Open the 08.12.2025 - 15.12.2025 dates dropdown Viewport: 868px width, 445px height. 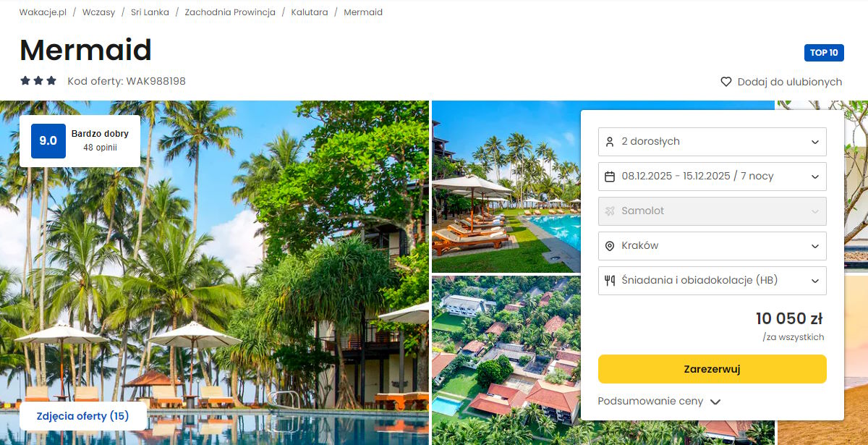point(712,177)
